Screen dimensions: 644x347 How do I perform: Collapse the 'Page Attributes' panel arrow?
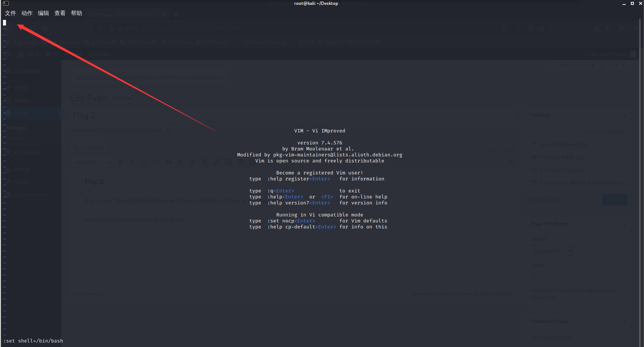pyautogui.click(x=625, y=224)
